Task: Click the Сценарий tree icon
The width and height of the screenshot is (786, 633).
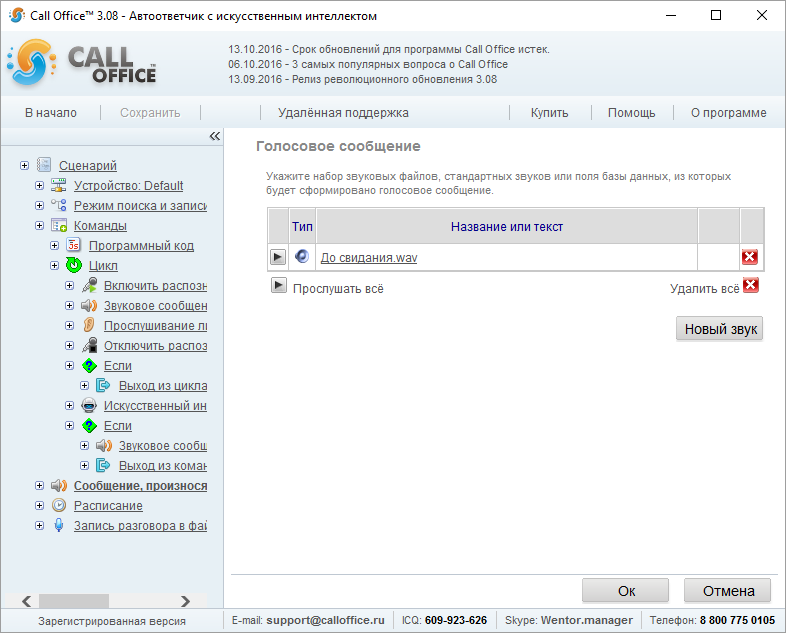Action: click(44, 165)
